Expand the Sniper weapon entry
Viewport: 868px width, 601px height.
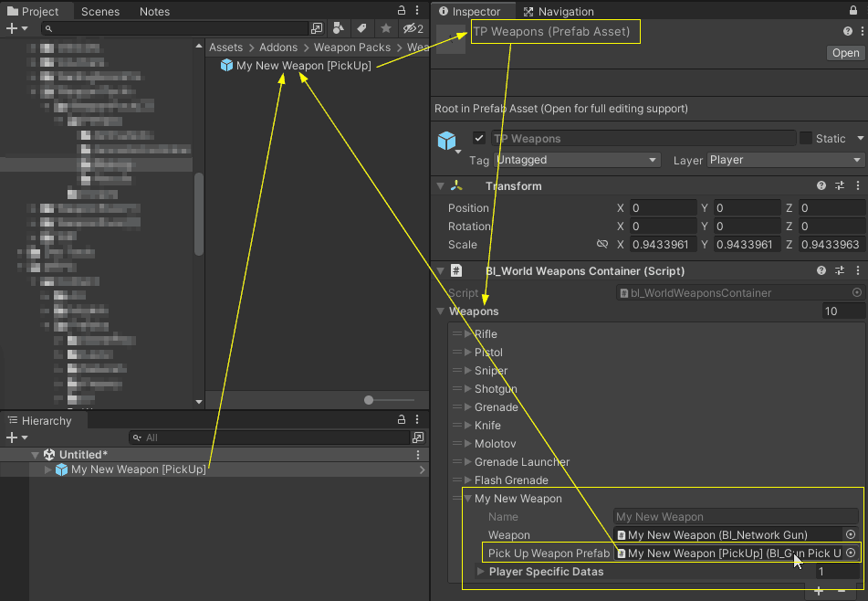pyautogui.click(x=468, y=371)
